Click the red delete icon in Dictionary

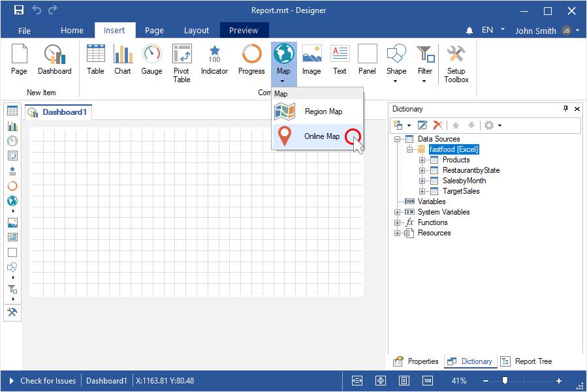click(438, 125)
